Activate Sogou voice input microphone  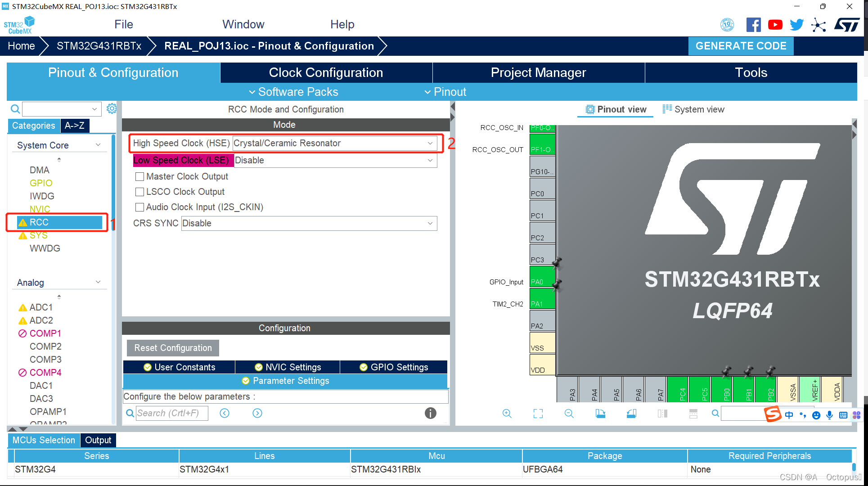point(829,415)
